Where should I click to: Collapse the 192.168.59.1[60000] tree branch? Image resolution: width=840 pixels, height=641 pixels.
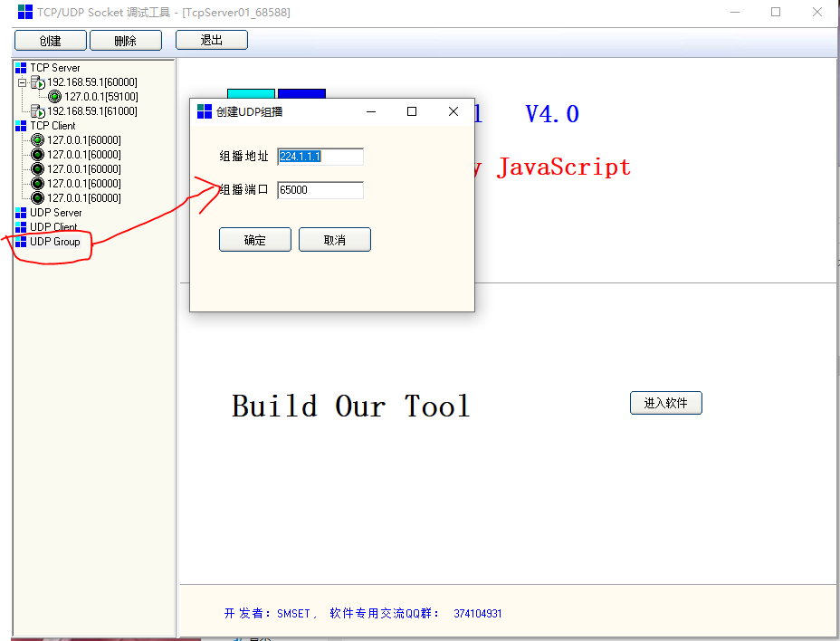pyautogui.click(x=22, y=82)
